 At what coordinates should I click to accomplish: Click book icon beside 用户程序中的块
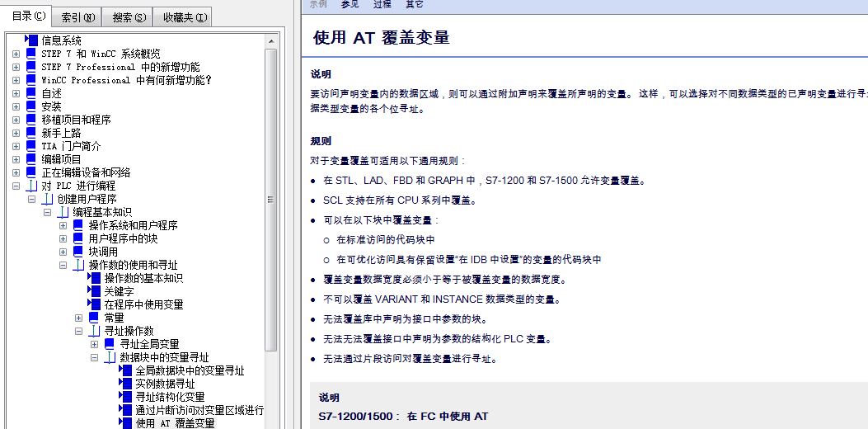click(78, 239)
